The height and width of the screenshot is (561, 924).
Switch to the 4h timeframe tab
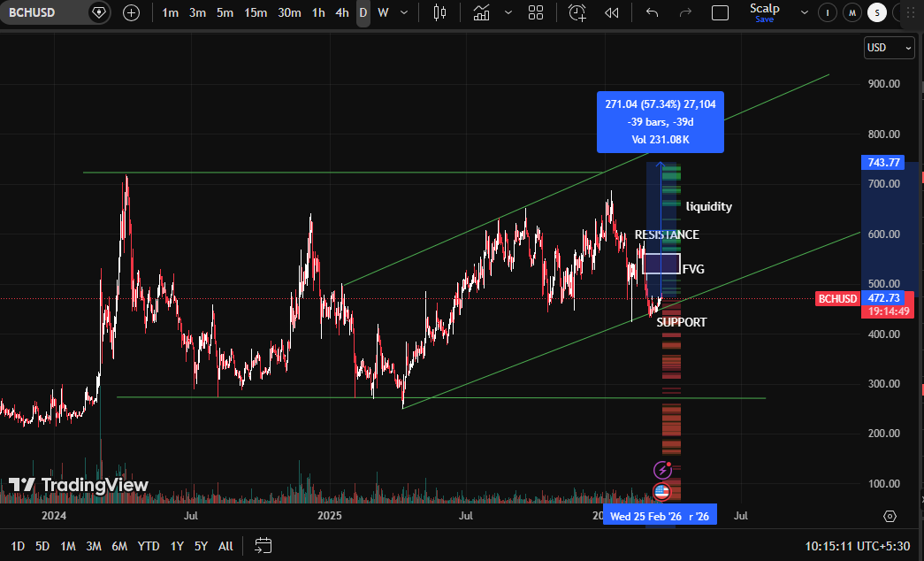point(341,12)
